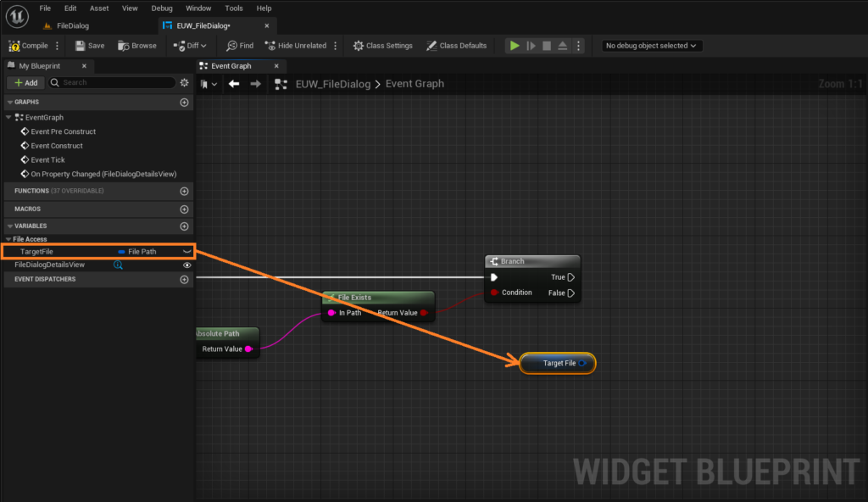868x502 pixels.
Task: Select Event Tick entry
Action: pyautogui.click(x=47, y=159)
